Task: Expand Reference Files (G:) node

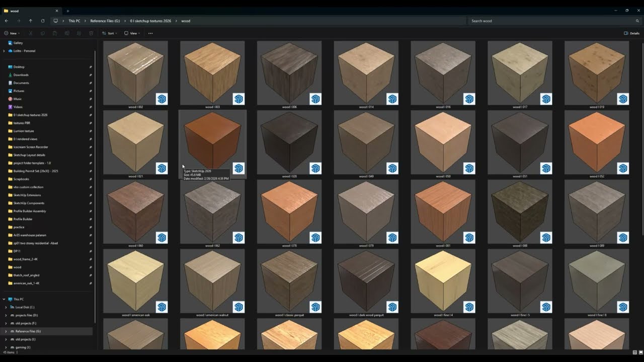Action: 6,331
